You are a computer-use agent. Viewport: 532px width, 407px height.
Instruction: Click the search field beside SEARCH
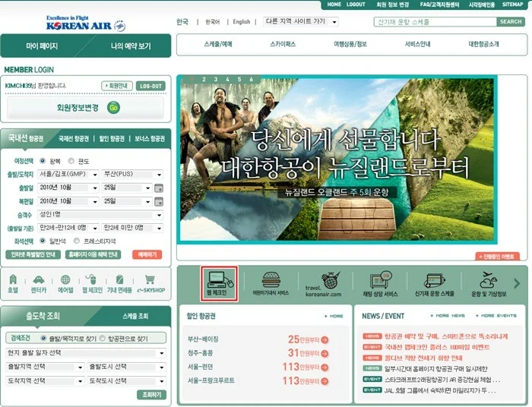435,22
